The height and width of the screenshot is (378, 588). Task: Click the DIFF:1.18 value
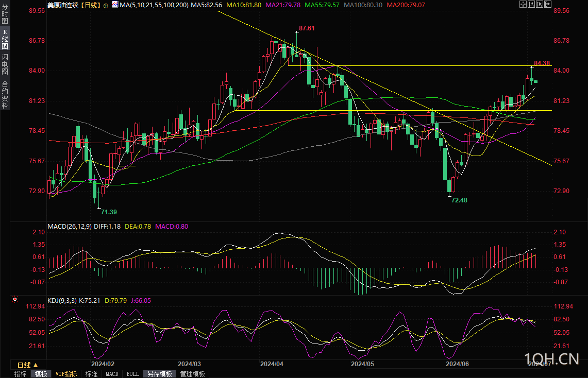[x=107, y=226]
